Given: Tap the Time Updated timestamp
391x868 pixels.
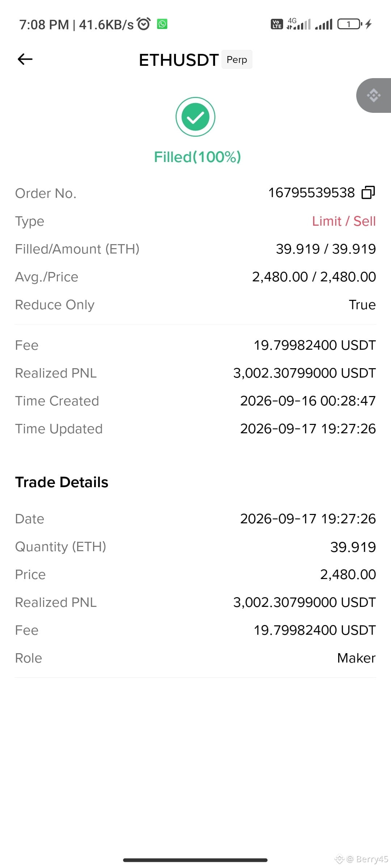Looking at the screenshot, I should coord(308,429).
